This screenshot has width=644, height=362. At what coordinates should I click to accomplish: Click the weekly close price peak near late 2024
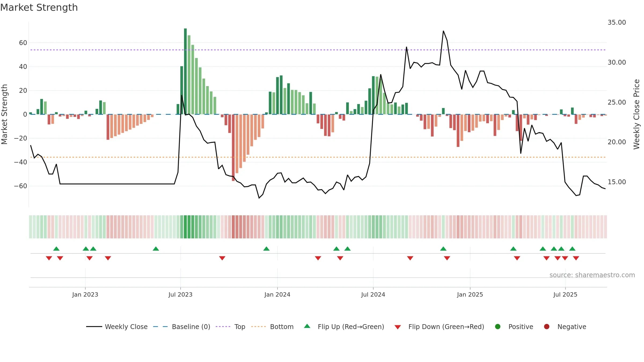coord(443,31)
